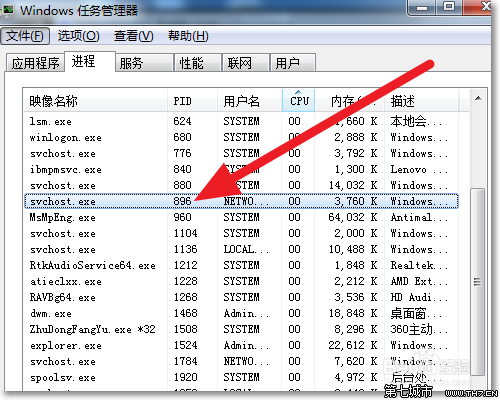Click memory value 22,612 K
Viewport: 500px width, 400px height.
[x=353, y=345]
